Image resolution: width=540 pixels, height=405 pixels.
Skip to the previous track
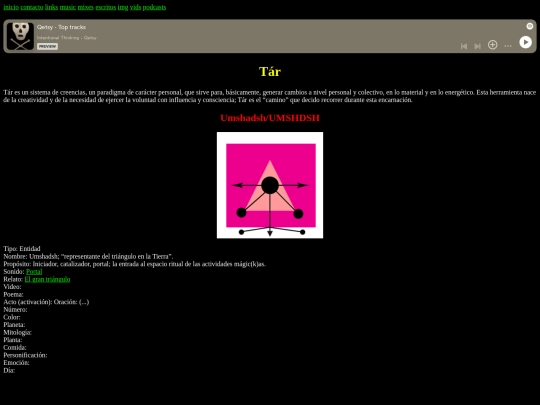point(464,46)
